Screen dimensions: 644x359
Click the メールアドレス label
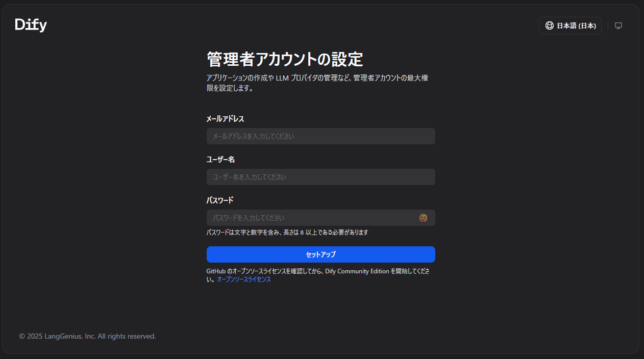pos(225,119)
